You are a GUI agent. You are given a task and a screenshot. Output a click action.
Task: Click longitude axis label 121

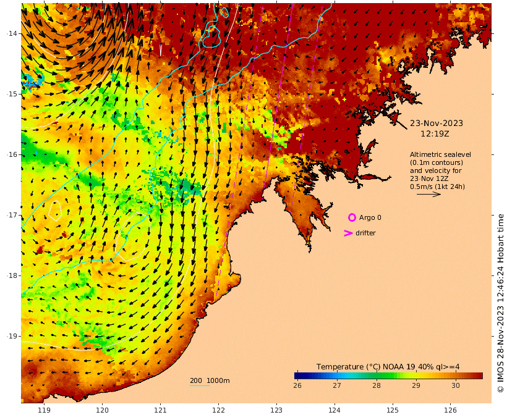160,410
